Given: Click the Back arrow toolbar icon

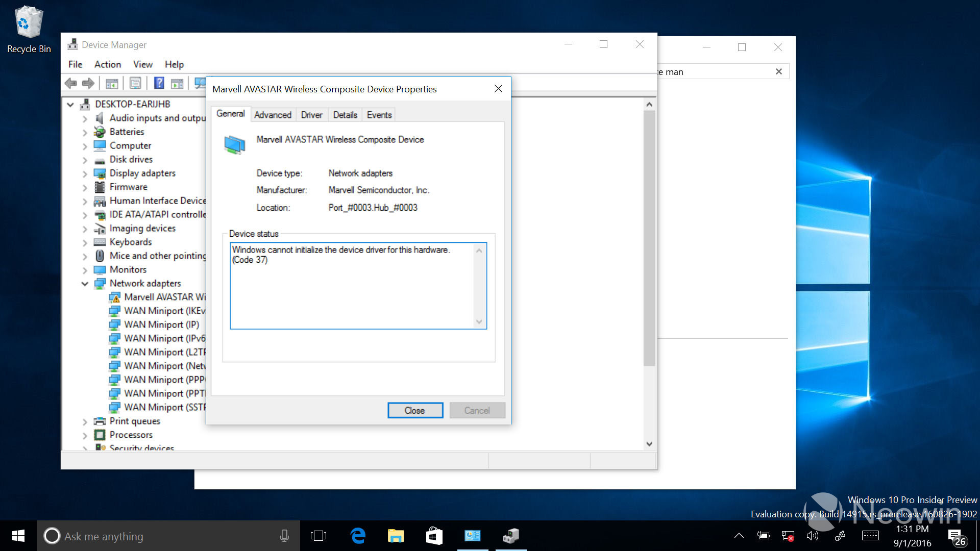Looking at the screenshot, I should pyautogui.click(x=71, y=83).
